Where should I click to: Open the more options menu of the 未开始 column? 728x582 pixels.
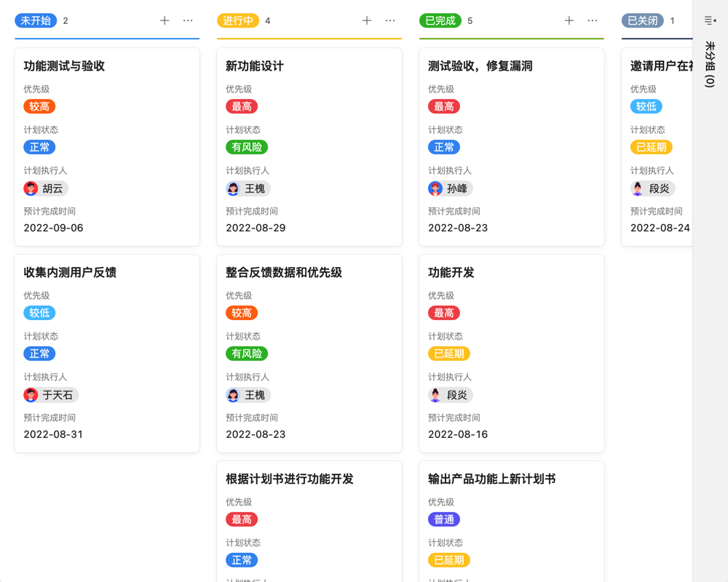(189, 20)
